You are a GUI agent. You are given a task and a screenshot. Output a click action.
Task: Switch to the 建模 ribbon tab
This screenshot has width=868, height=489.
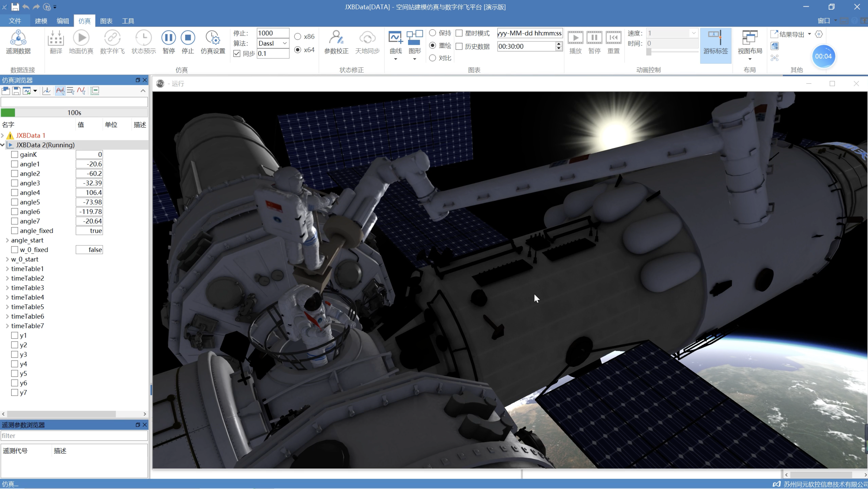click(41, 21)
